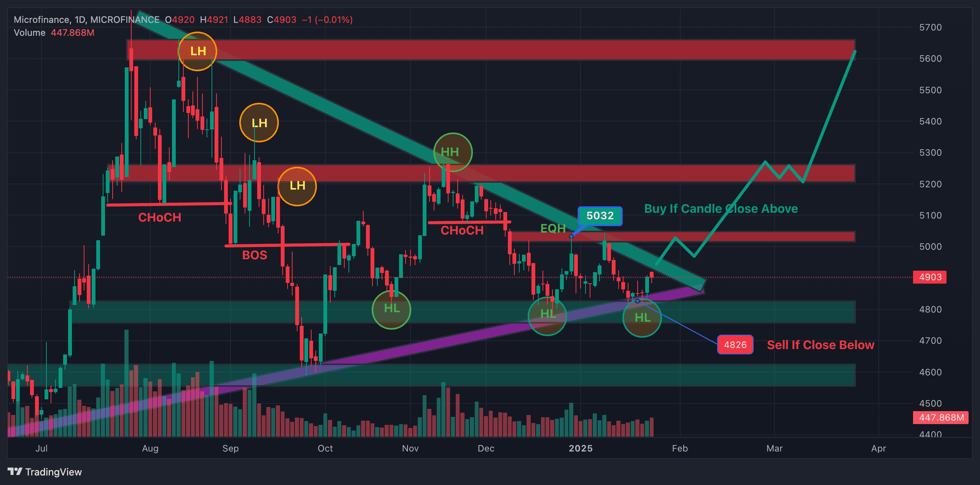Click the 4800 price axis level
Viewport: 980px width, 485px height.
(x=930, y=310)
